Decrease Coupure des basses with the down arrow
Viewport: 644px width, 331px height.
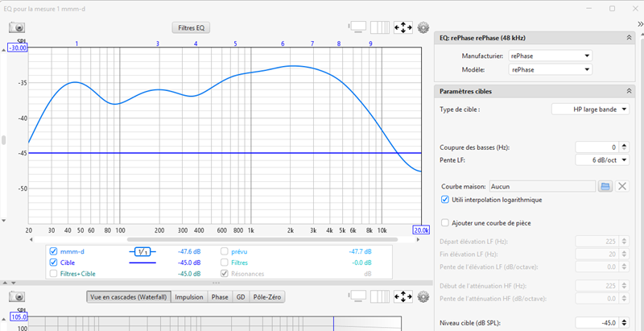(x=625, y=150)
